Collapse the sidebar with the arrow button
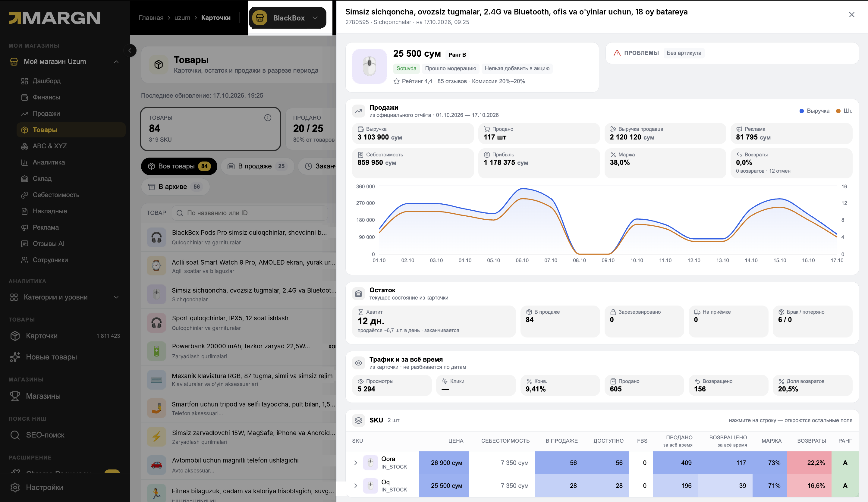Image resolution: width=868 pixels, height=502 pixels. coord(130,51)
